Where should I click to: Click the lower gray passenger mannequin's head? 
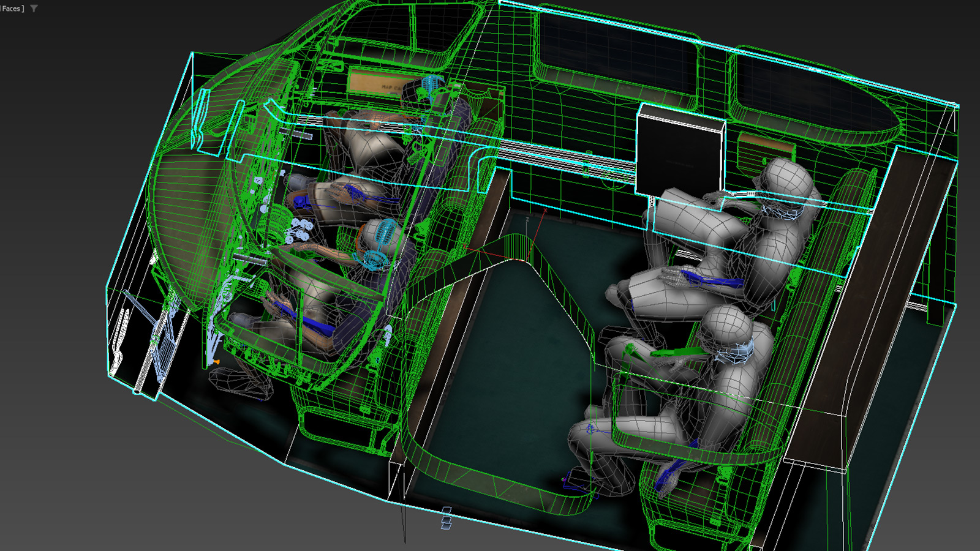point(728,329)
